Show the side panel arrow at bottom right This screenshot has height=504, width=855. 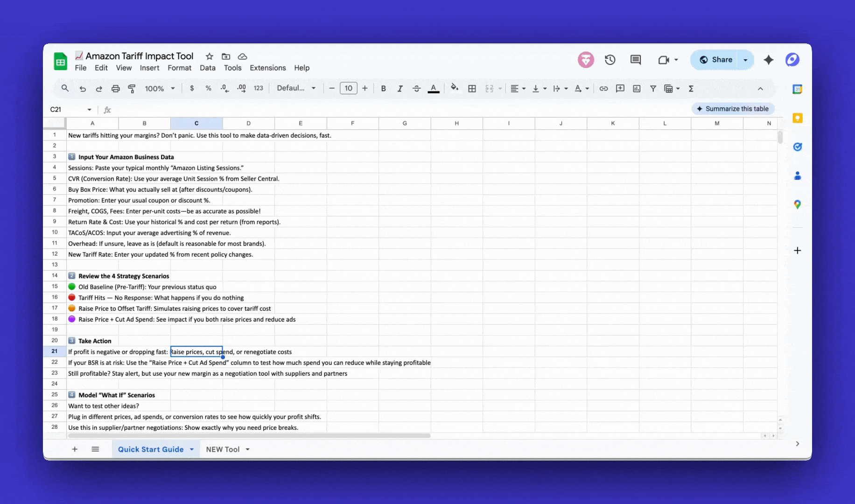click(x=798, y=444)
